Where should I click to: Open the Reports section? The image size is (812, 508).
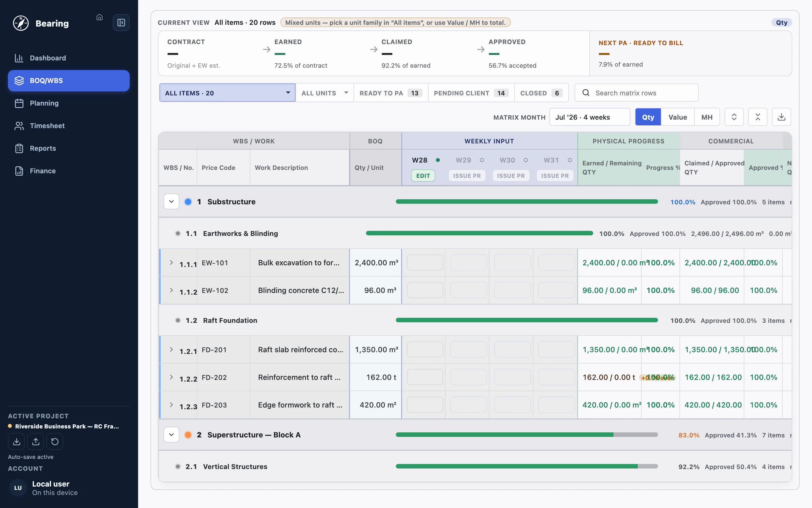(69, 148)
